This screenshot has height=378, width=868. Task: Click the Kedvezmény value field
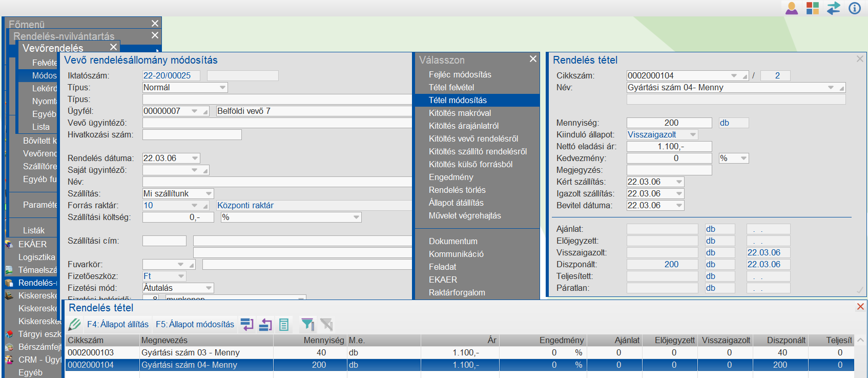(669, 158)
